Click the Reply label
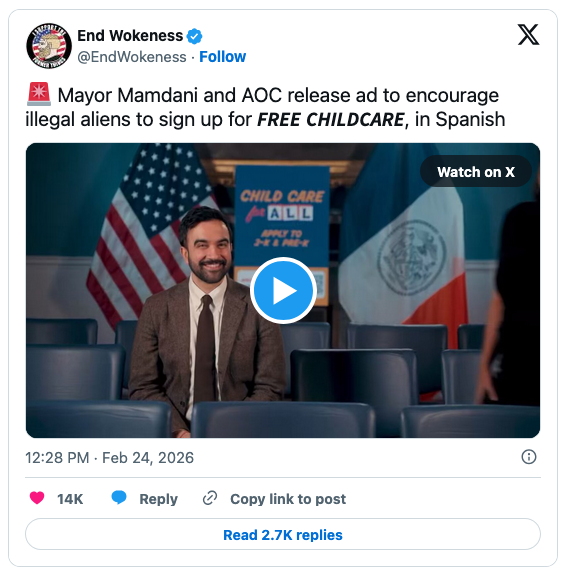564x573 pixels. 158,499
